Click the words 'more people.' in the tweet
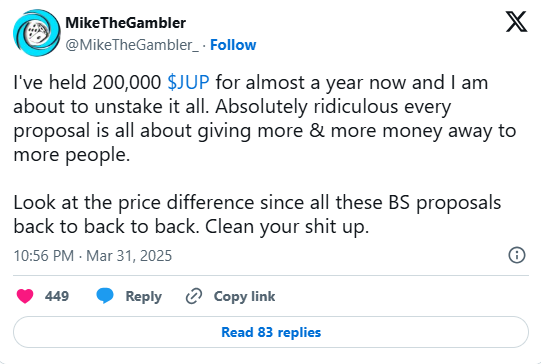The image size is (541, 364). click(x=72, y=155)
